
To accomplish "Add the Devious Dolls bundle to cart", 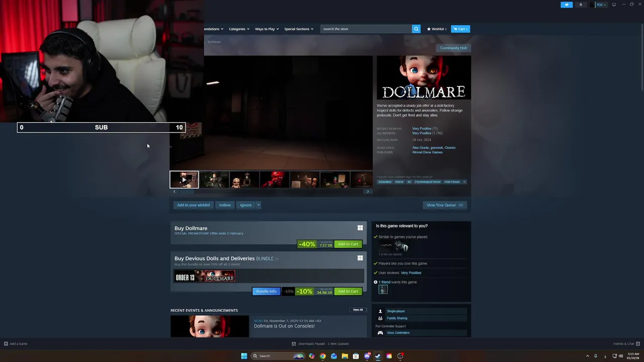I will point(348,291).
